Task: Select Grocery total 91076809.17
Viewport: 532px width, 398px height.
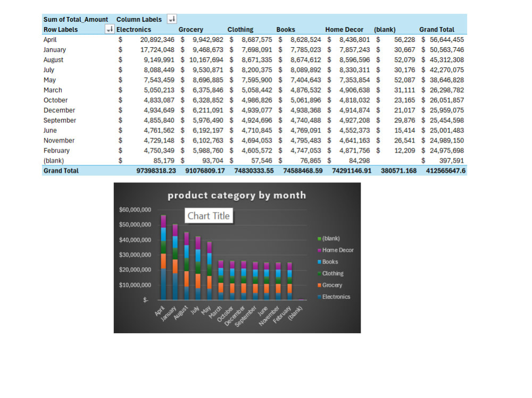Action: click(205, 171)
